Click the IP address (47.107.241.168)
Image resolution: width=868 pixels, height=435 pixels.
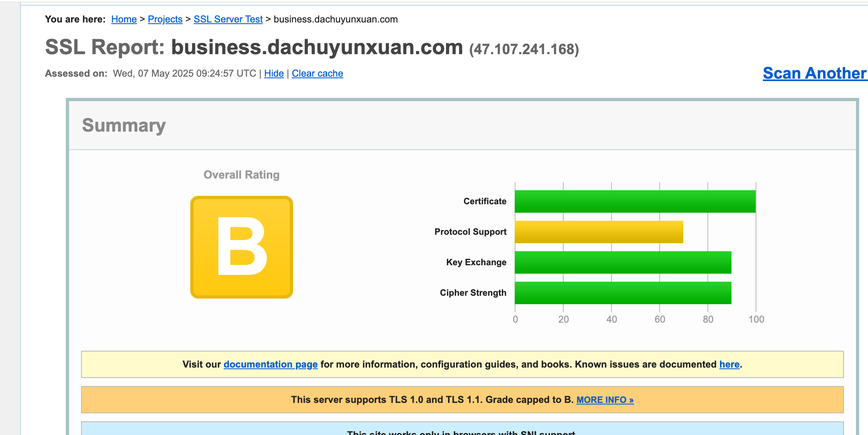pos(524,49)
